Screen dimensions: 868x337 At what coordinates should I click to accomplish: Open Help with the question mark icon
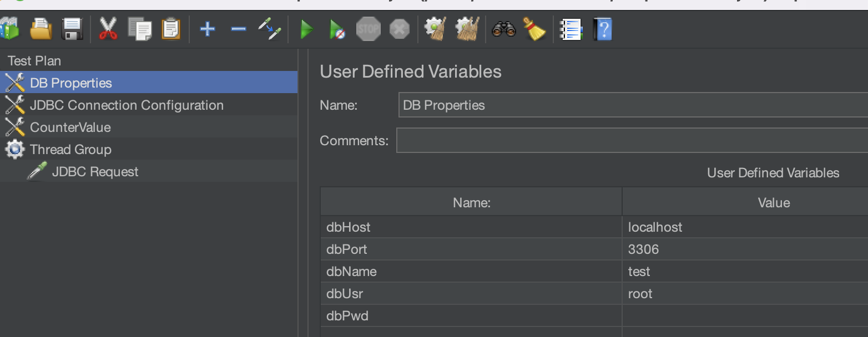pyautogui.click(x=603, y=29)
